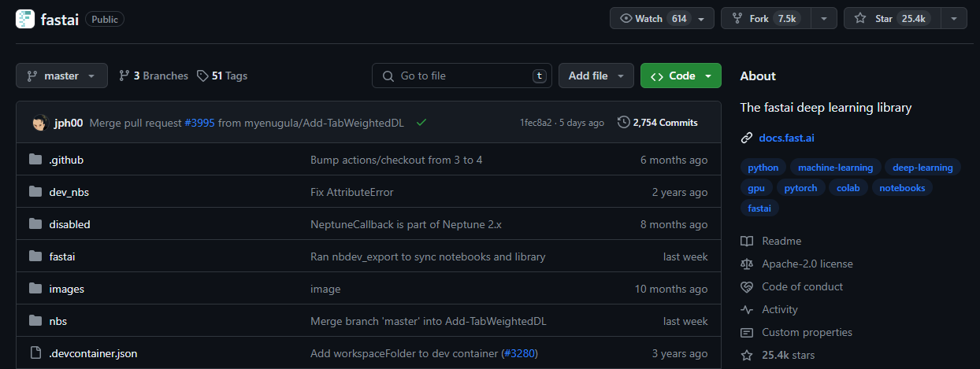Open the .github folder

click(66, 160)
